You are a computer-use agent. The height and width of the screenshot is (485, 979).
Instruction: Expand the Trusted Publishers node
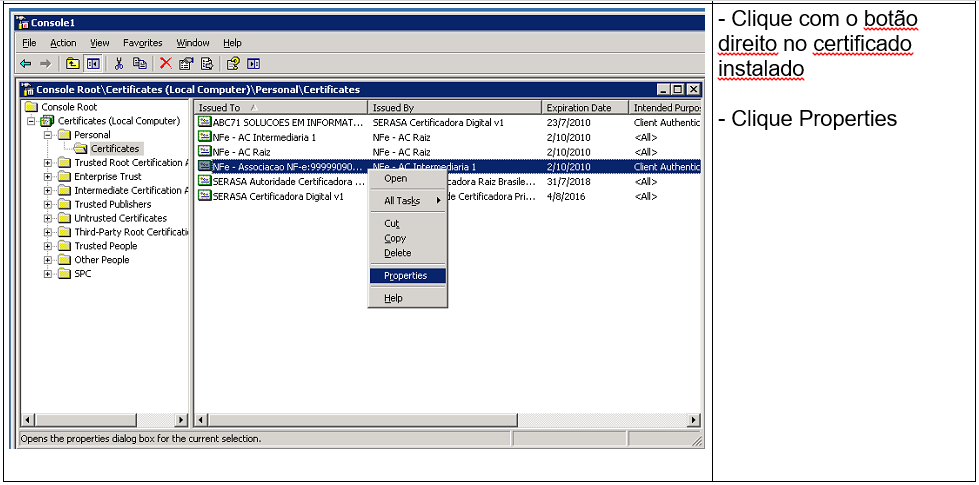[x=47, y=204]
